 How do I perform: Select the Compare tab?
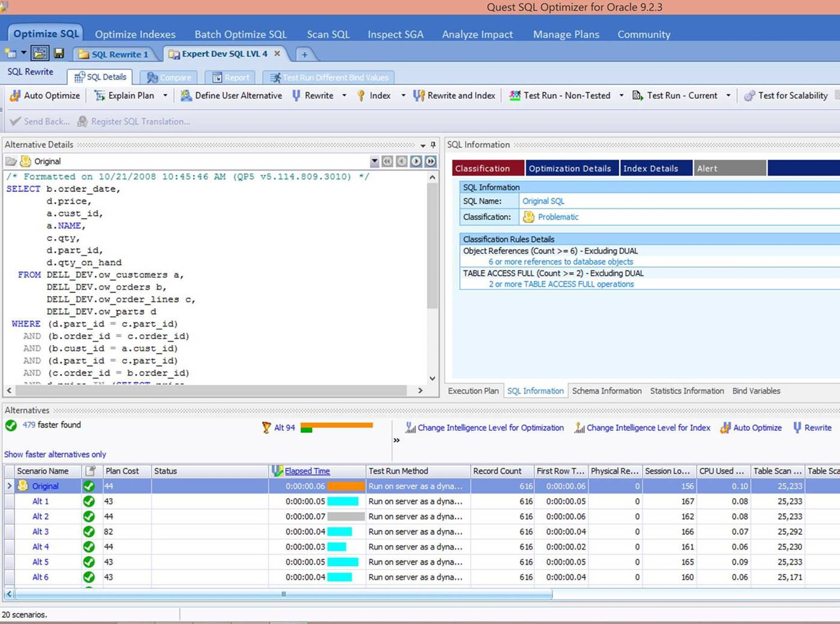click(169, 78)
